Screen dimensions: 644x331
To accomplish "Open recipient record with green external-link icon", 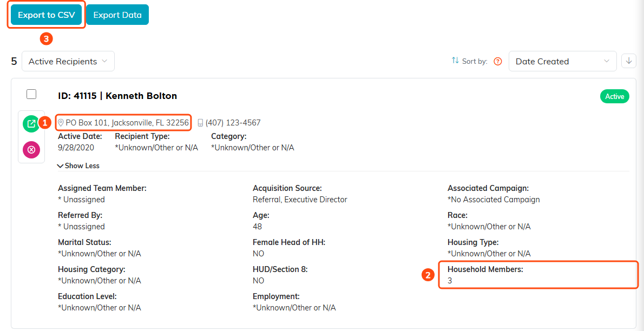I will coord(31,124).
